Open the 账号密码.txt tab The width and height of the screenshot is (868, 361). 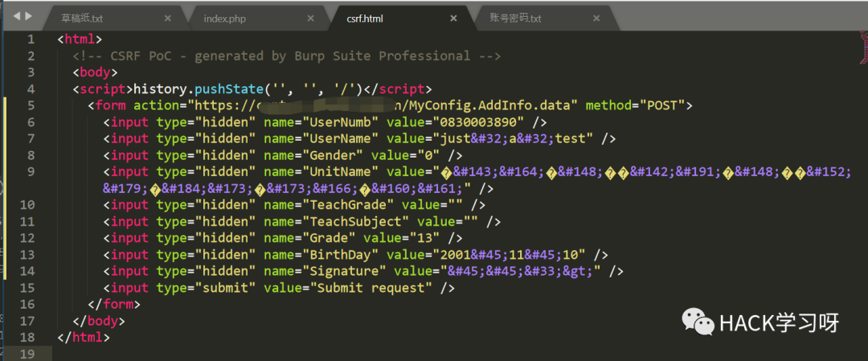[x=515, y=18]
